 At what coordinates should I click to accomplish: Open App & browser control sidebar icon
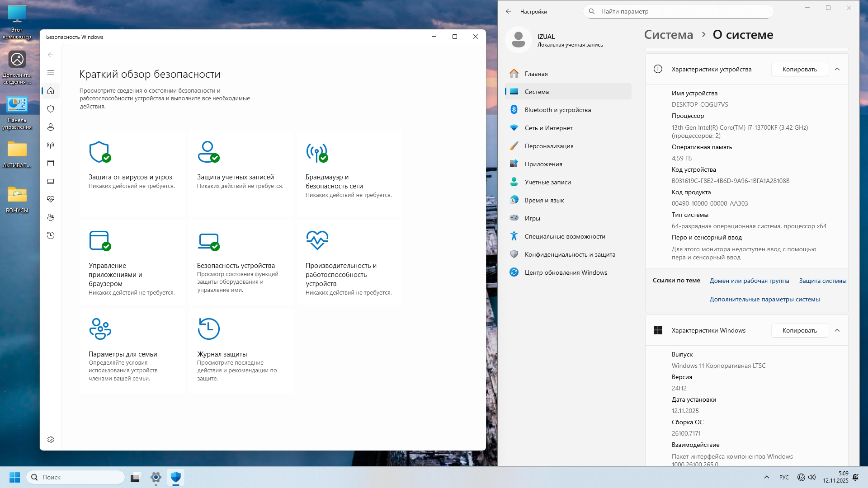(51, 163)
